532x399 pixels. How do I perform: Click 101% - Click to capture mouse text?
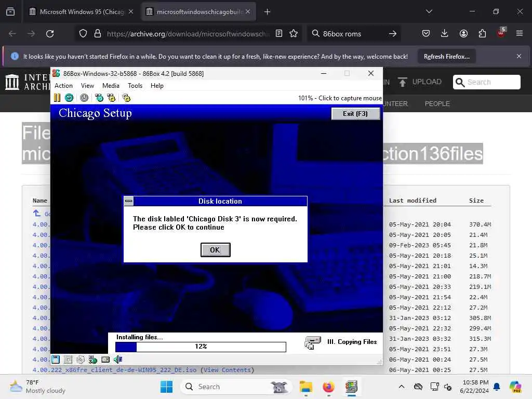tap(340, 98)
